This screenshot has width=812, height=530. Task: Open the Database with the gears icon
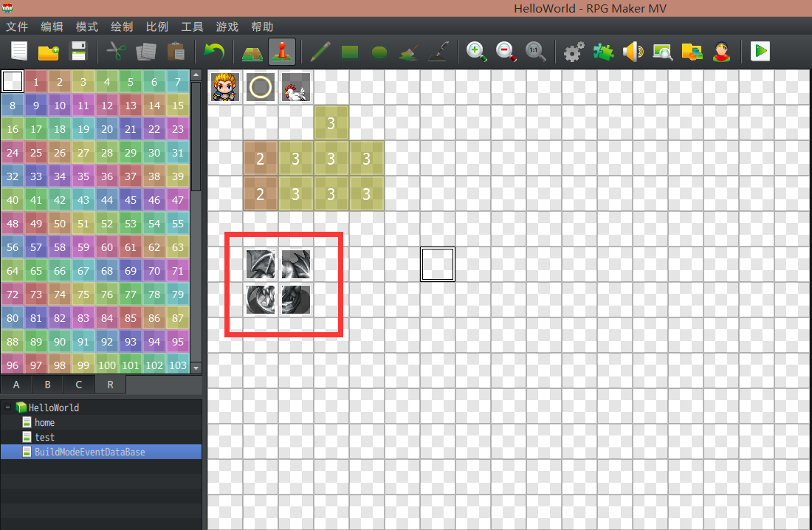coord(574,51)
